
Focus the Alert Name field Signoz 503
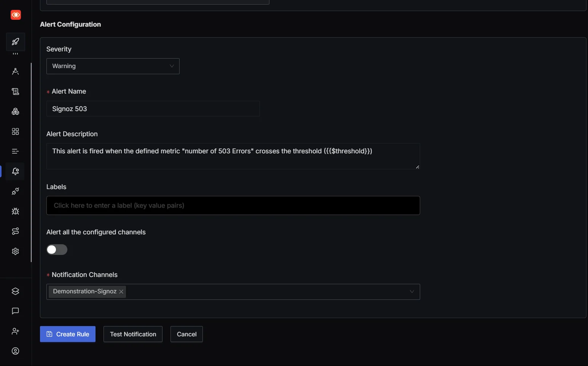coord(153,109)
